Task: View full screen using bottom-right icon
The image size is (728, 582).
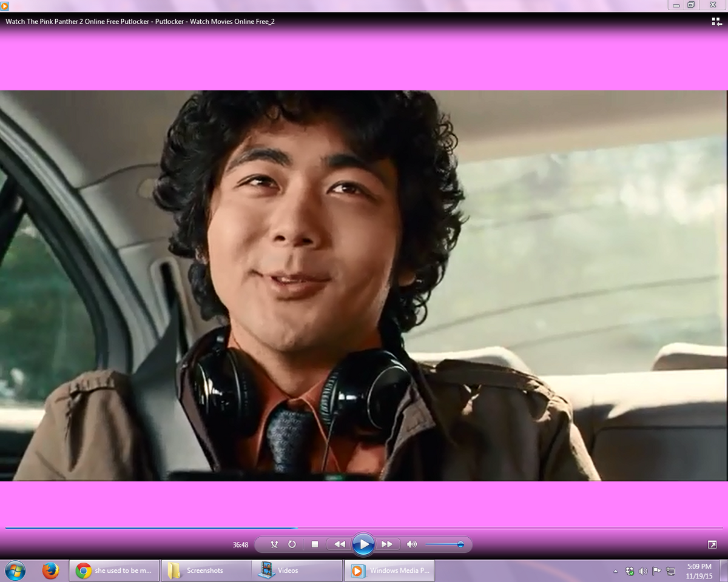Action: click(x=712, y=544)
